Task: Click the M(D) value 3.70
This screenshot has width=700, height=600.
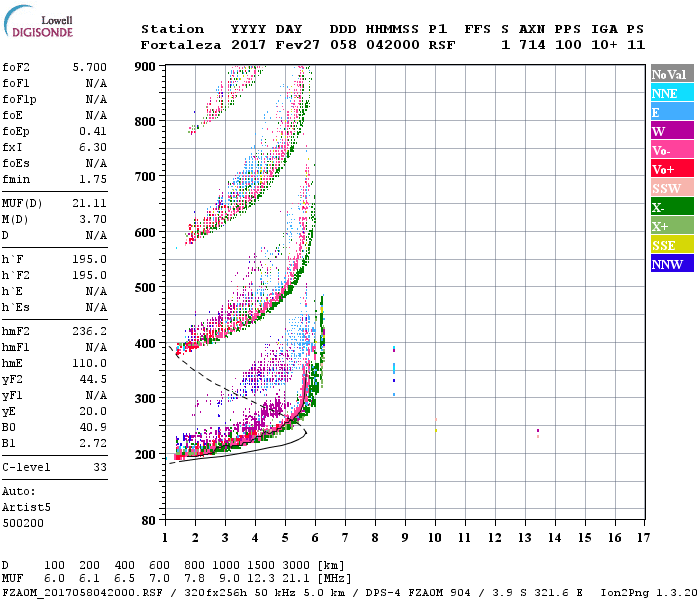Action: coord(93,219)
